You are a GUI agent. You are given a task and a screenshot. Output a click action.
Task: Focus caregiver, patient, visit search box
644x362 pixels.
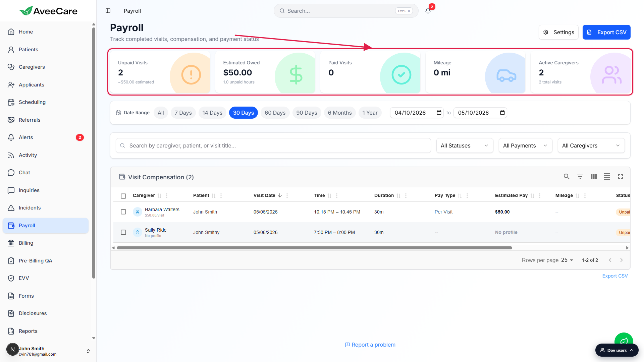273,145
